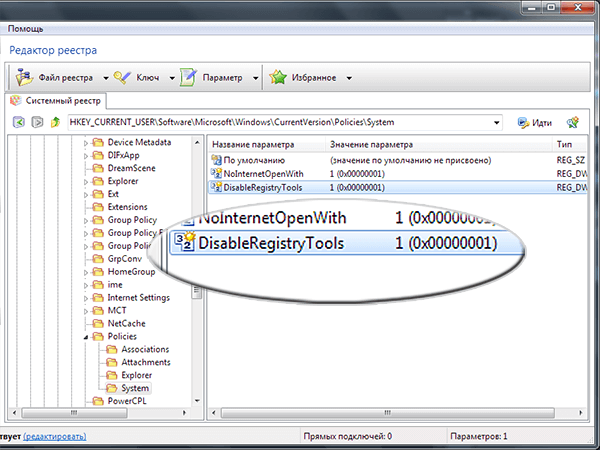Select the Explorer folder under Policies
This screenshot has width=600, height=450.
point(136,375)
